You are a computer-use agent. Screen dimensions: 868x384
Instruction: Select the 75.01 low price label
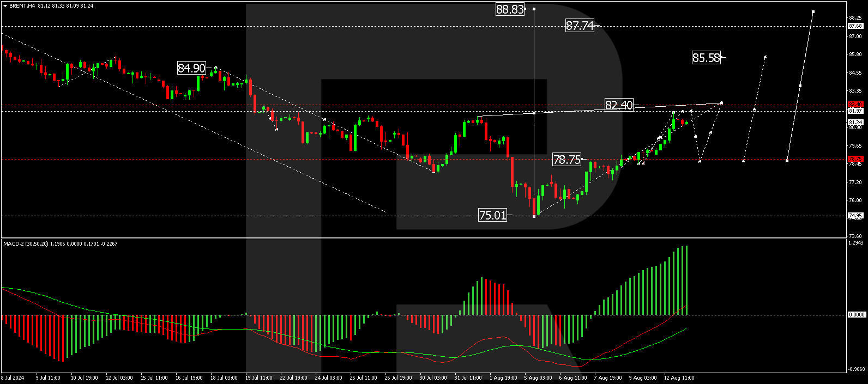(492, 215)
